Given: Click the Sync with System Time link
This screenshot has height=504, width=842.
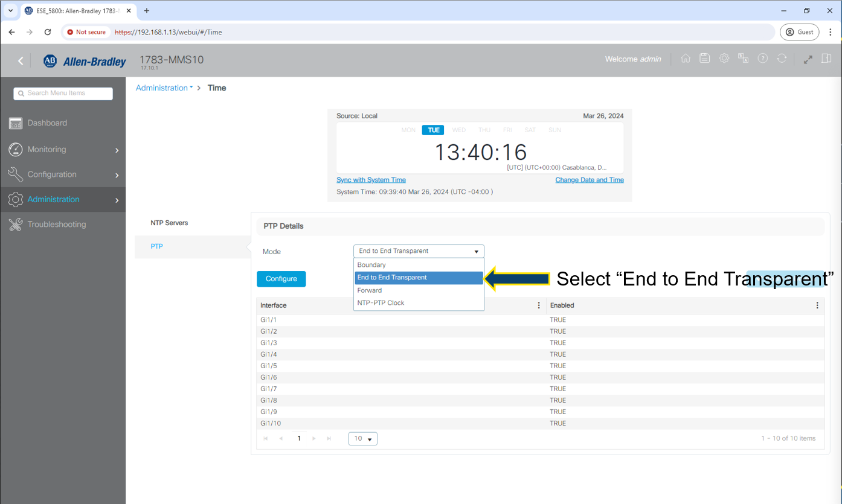Looking at the screenshot, I should [371, 180].
